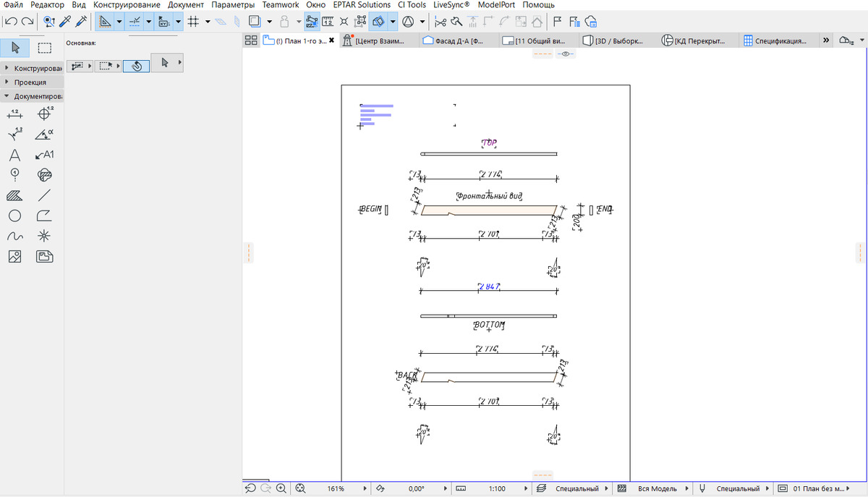Open the 161% zoom level dropdown
The height and width of the screenshot is (497, 868).
[x=365, y=489]
